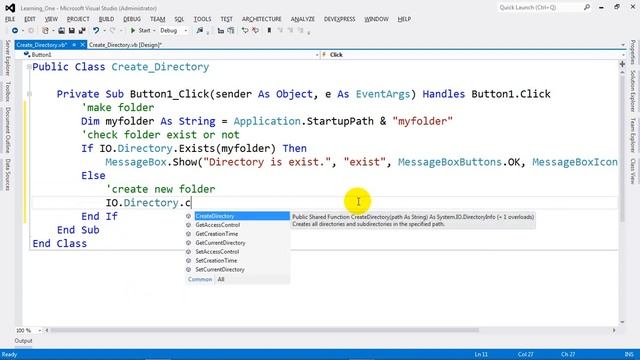
Task: Select the All tab in IntelliSense list
Action: click(221, 280)
